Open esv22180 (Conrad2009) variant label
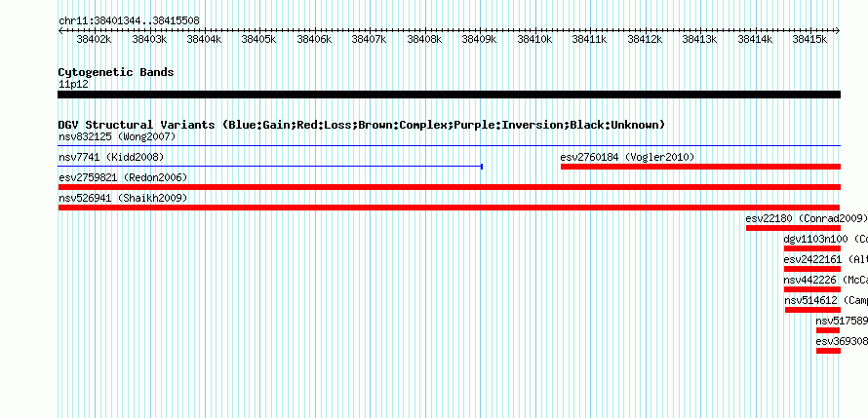Screen dimensions: 868x418 point(807,218)
